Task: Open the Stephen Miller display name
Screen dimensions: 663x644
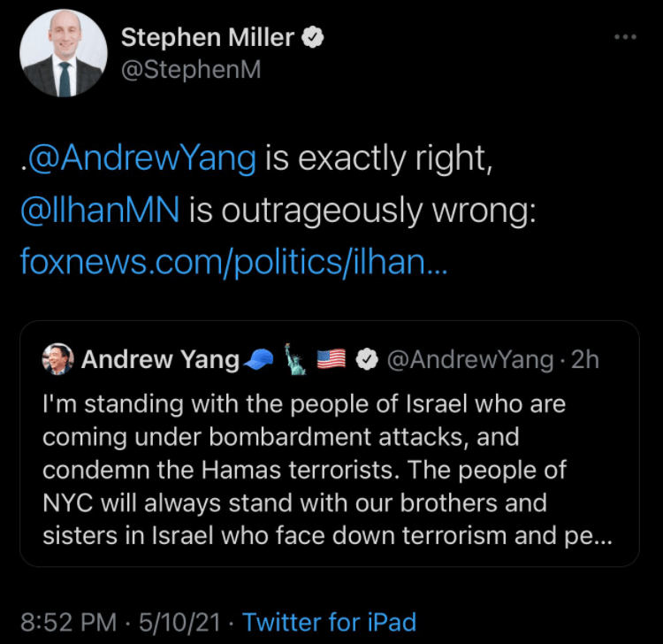Action: [x=209, y=37]
